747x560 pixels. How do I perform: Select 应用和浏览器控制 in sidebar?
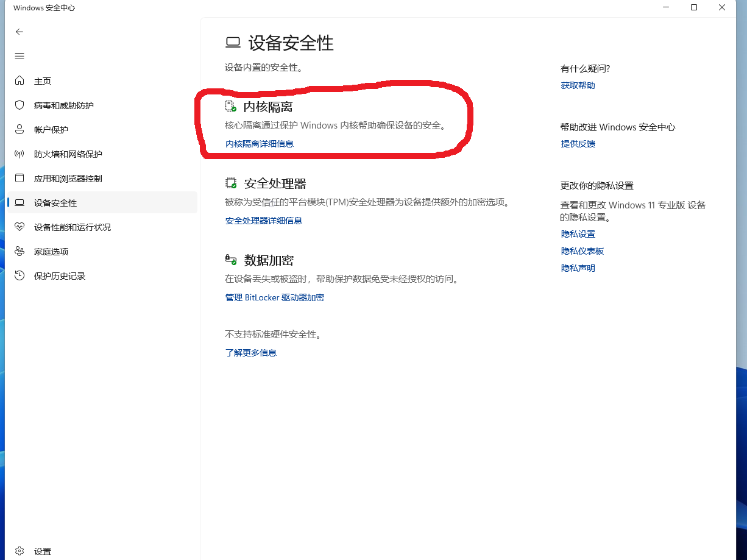tap(68, 179)
